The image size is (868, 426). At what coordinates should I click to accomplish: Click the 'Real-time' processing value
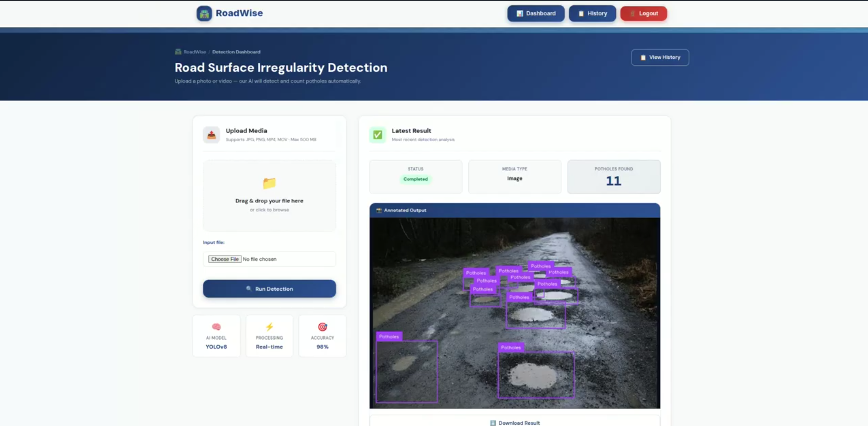click(269, 347)
